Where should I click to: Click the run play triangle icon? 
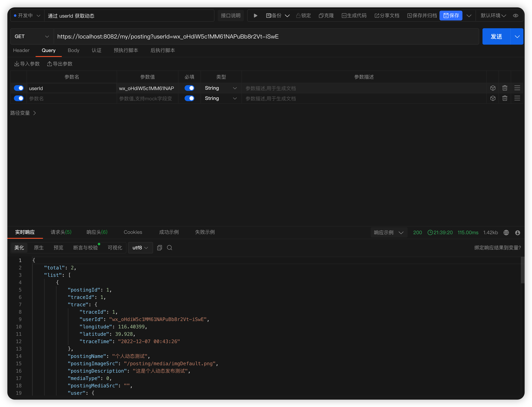point(255,16)
